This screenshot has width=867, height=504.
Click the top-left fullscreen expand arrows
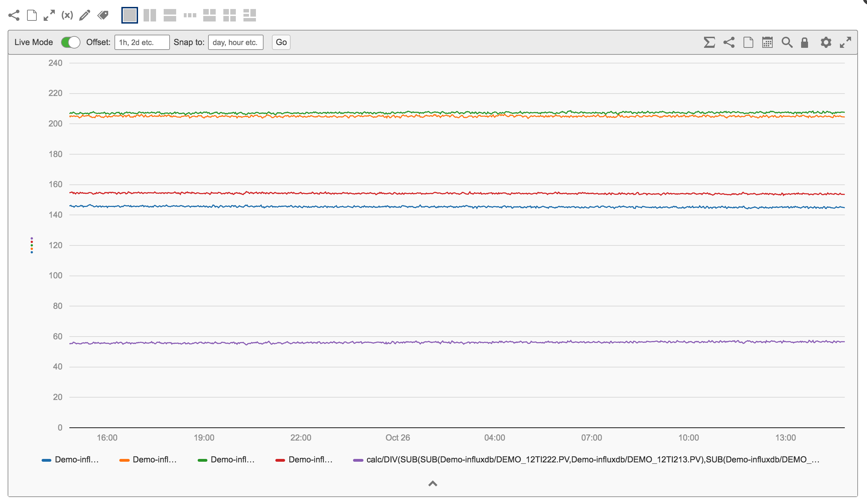(49, 15)
